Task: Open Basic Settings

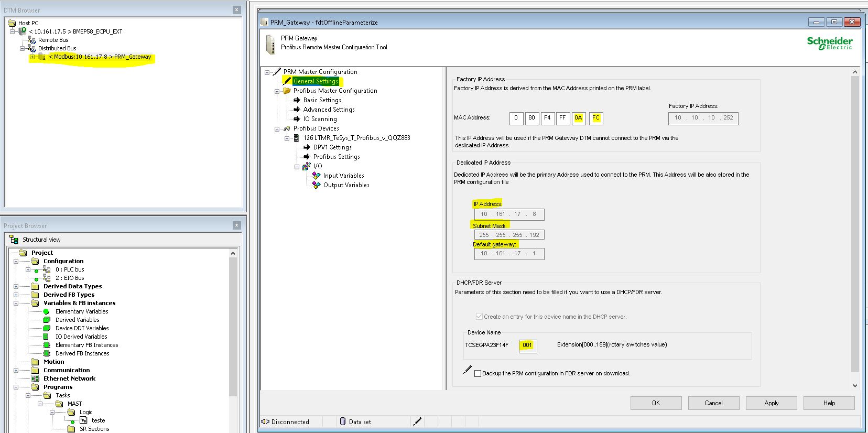Action: tap(322, 100)
